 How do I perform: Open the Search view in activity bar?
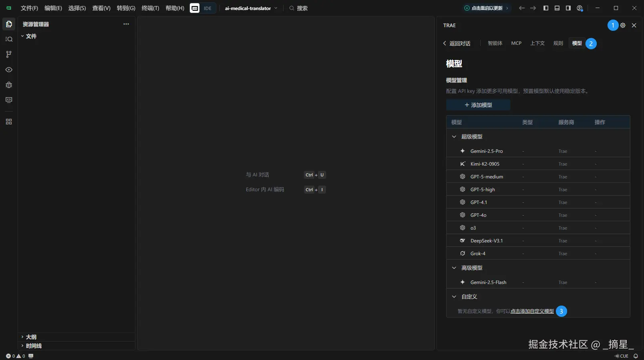9,39
